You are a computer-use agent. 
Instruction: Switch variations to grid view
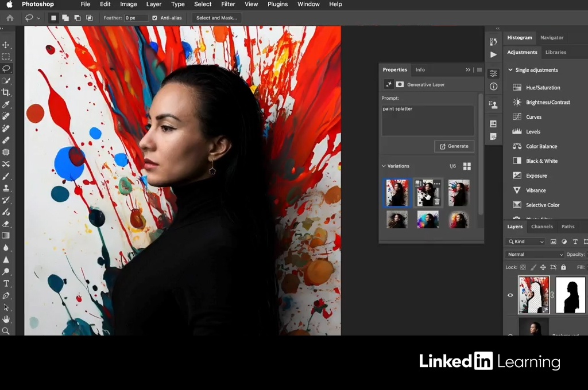[467, 166]
